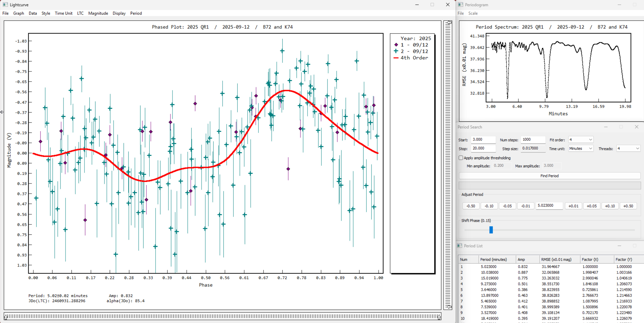Screen dimensions: 644x323
Task: Increase period by 0.10
Action: coord(610,206)
